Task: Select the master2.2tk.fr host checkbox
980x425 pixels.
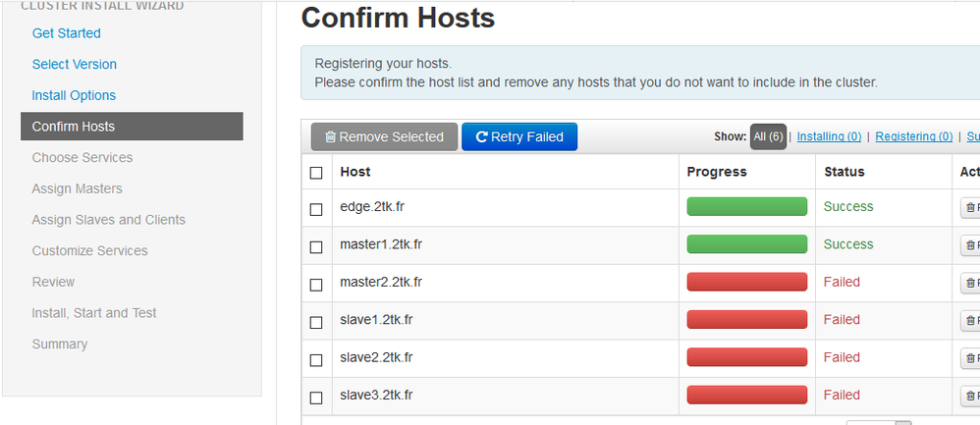Action: tap(316, 285)
